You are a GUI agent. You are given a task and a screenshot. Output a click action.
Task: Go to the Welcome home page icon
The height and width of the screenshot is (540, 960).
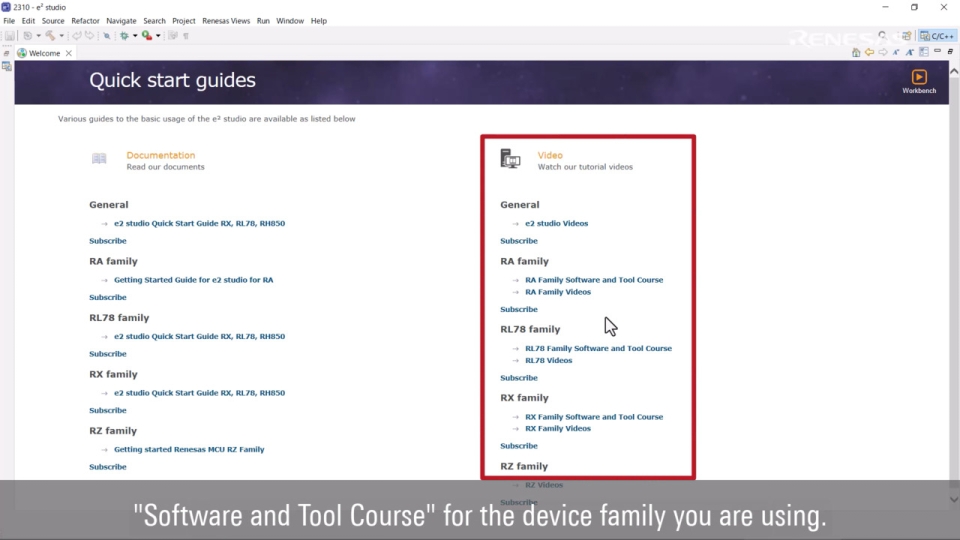coord(856,52)
